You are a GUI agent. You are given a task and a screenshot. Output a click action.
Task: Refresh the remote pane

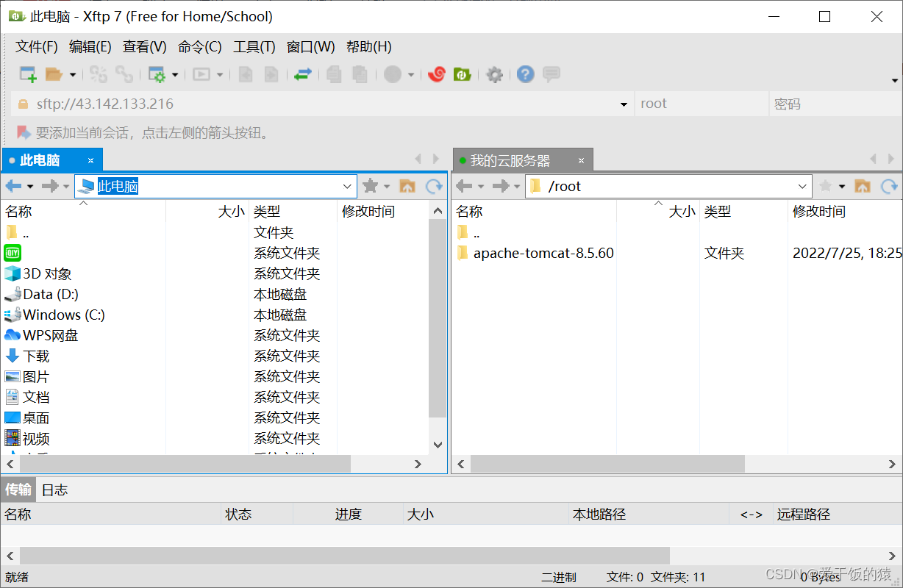(890, 186)
